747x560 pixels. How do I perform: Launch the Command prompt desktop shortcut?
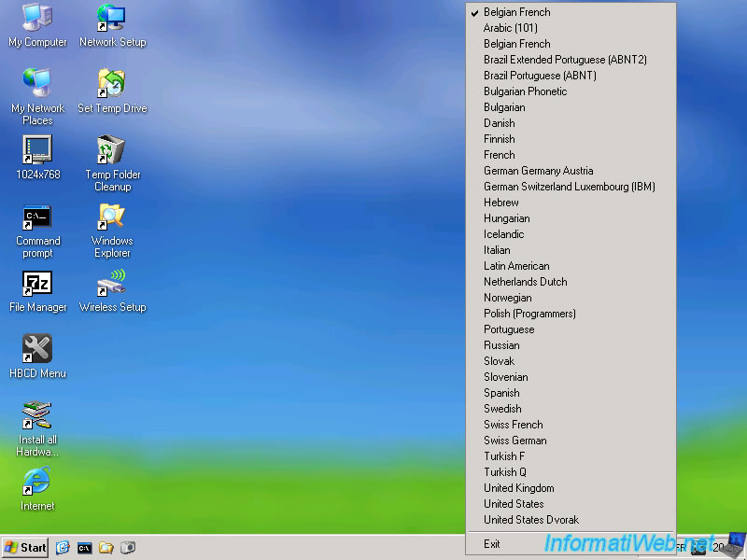37,231
